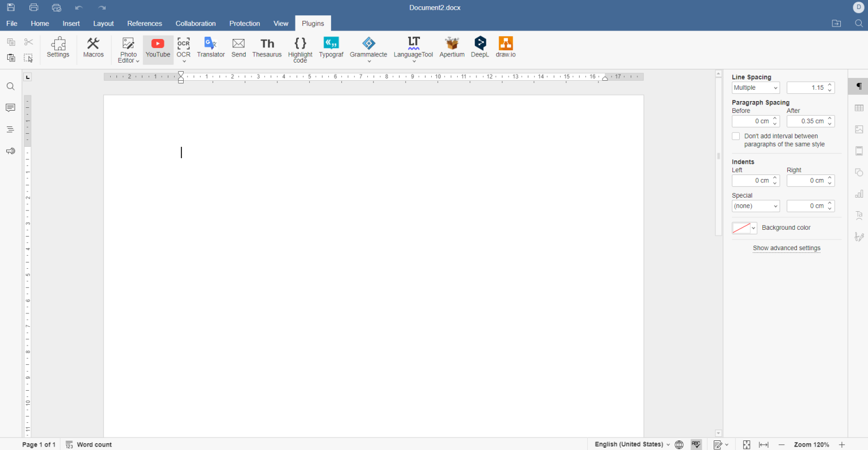Screen dimensions: 868x450
Task: Open the YouTube plugin
Action: (158, 49)
